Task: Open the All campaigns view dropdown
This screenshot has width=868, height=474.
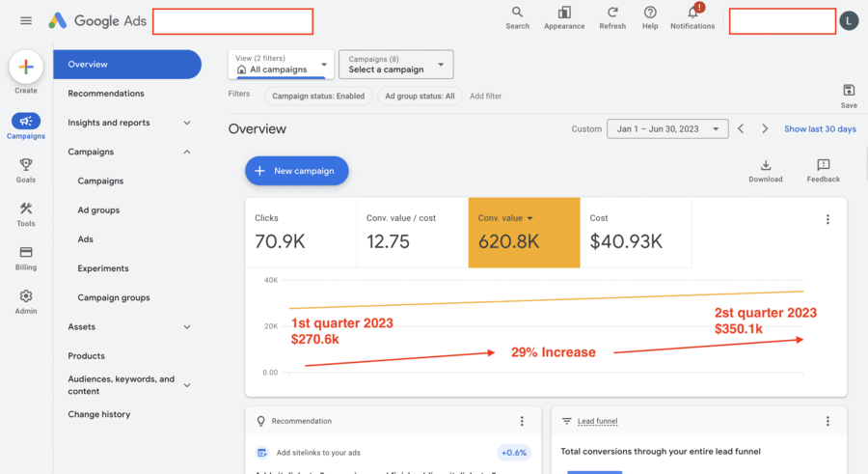Action: (x=282, y=65)
